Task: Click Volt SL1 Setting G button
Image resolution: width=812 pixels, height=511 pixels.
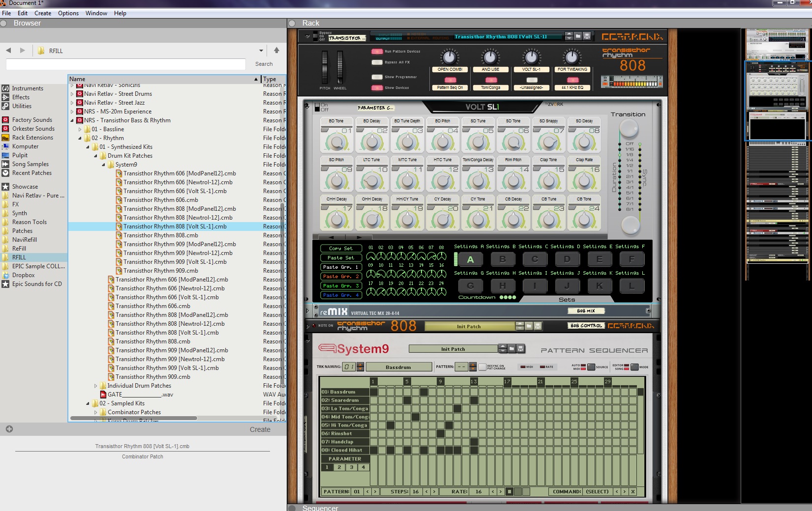Action: click(x=470, y=285)
